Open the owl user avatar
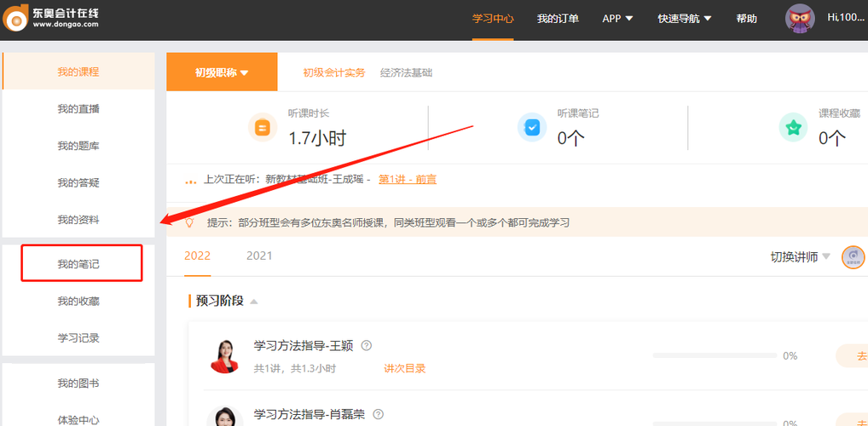This screenshot has width=868, height=426. [x=799, y=18]
